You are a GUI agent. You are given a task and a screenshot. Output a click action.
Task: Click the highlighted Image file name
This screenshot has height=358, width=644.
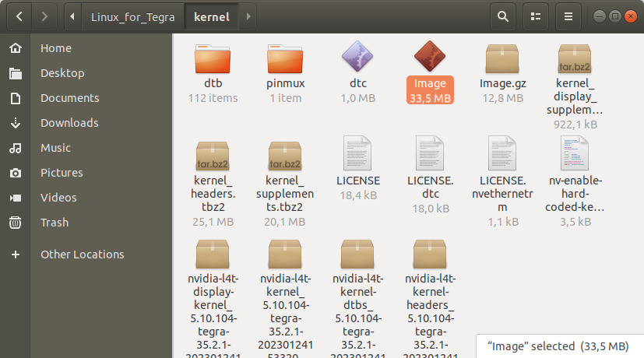point(430,83)
